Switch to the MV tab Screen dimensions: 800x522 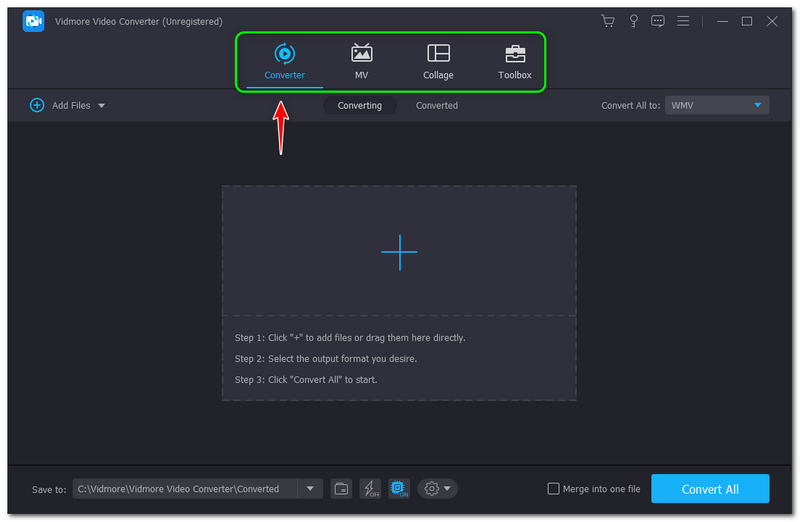click(x=361, y=62)
